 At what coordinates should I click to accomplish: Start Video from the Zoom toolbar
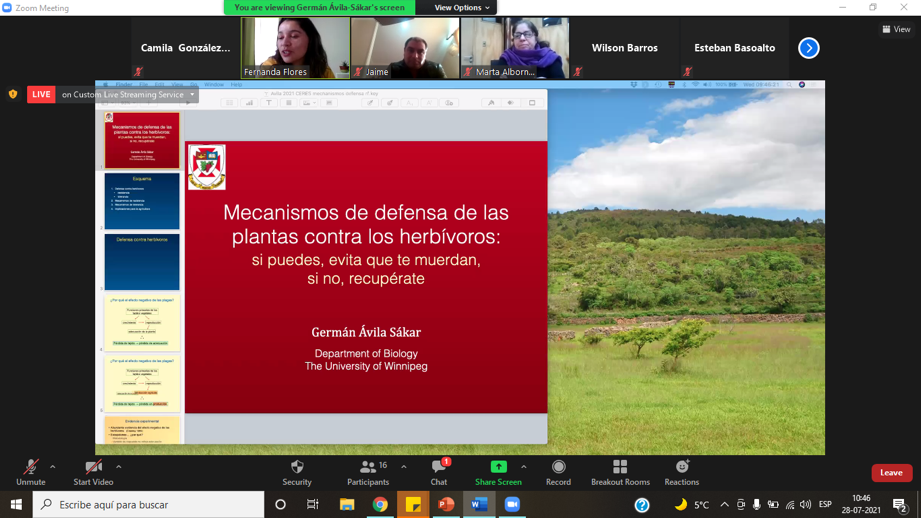pos(93,473)
